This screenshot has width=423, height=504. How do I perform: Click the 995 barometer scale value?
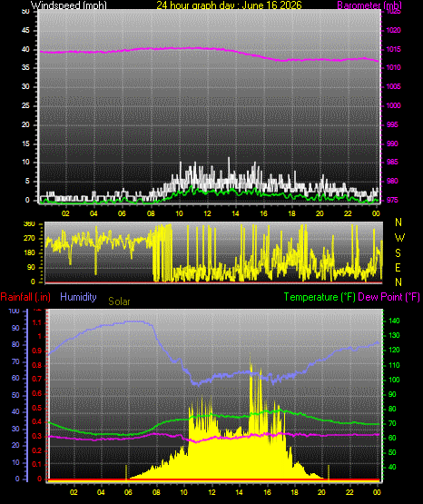pyautogui.click(x=392, y=124)
